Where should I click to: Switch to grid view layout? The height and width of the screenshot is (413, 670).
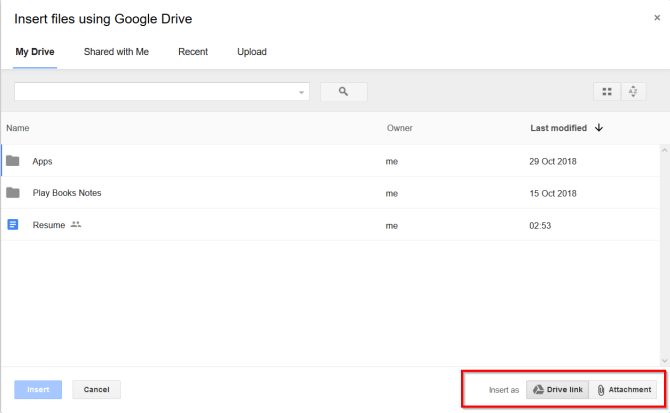point(606,92)
